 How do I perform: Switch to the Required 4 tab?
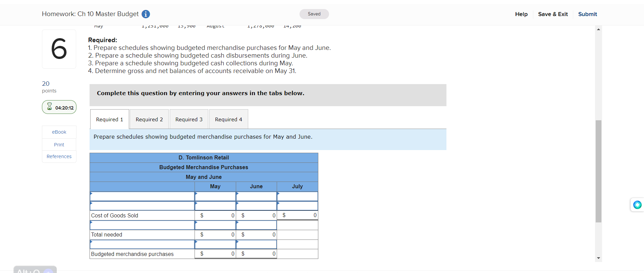229,119
